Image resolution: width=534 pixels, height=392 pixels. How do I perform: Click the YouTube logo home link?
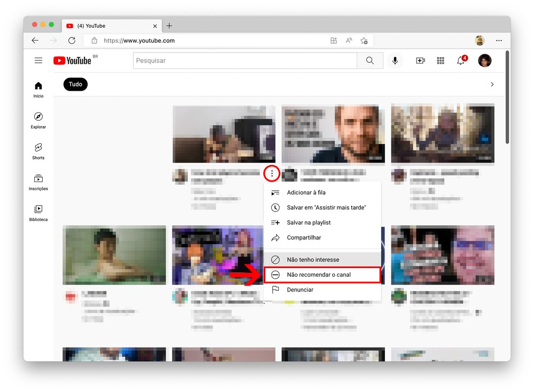pos(73,61)
